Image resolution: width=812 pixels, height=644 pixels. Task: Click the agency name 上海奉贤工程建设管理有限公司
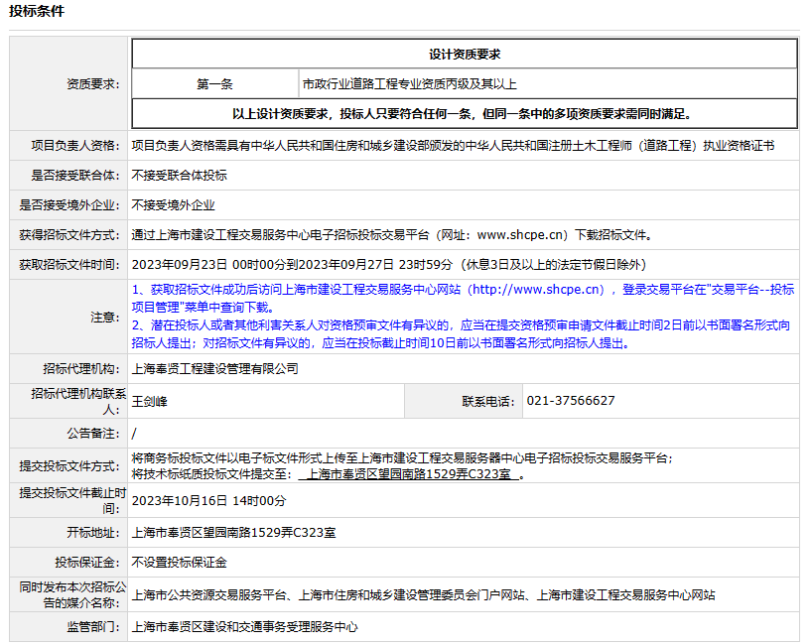pyautogui.click(x=215, y=369)
